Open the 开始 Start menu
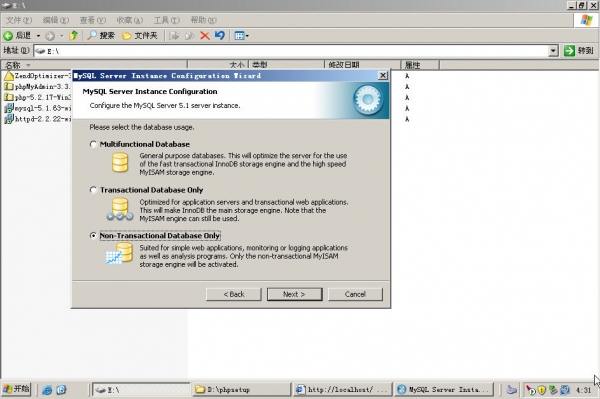 [x=16, y=389]
